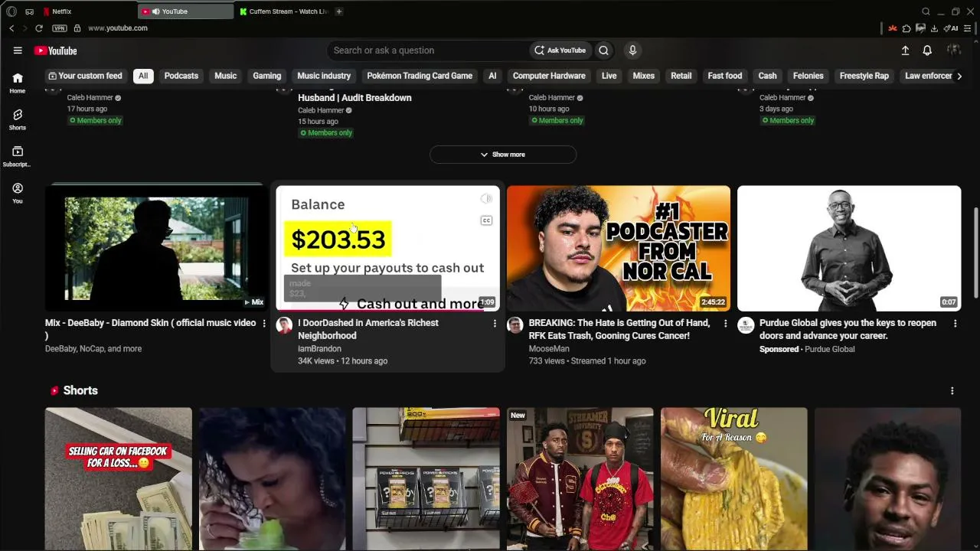Open the #1 Podcaster From Nor Cal thumbnail
Viewport: 980px width, 551px height.
coord(619,248)
